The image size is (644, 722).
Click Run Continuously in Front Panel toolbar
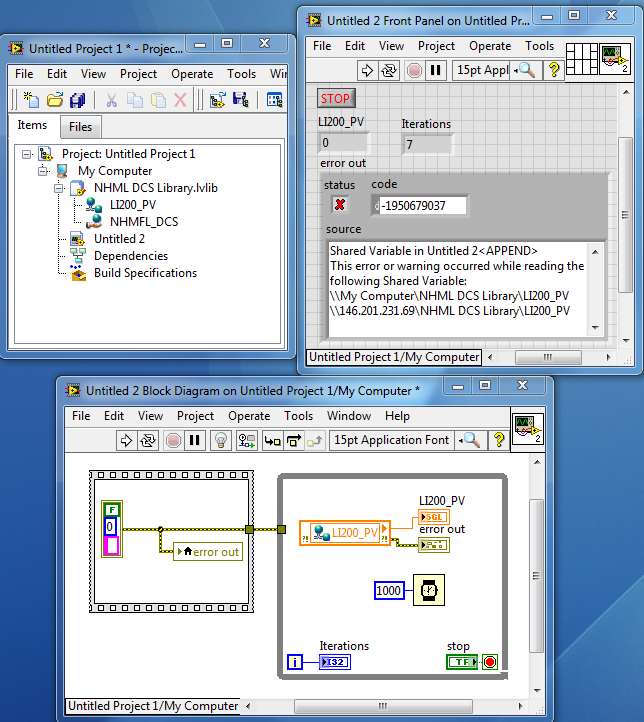click(x=389, y=70)
